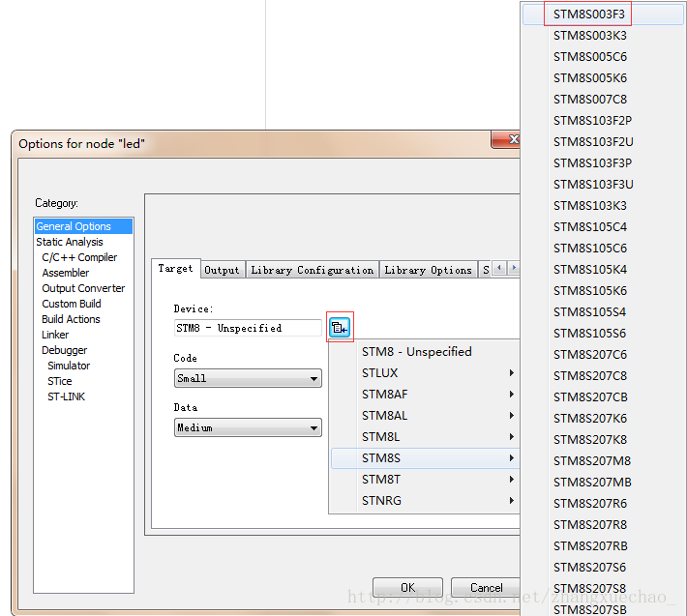Close the Options for node "led" dialog
This screenshot has width=687, height=616.
tap(506, 140)
